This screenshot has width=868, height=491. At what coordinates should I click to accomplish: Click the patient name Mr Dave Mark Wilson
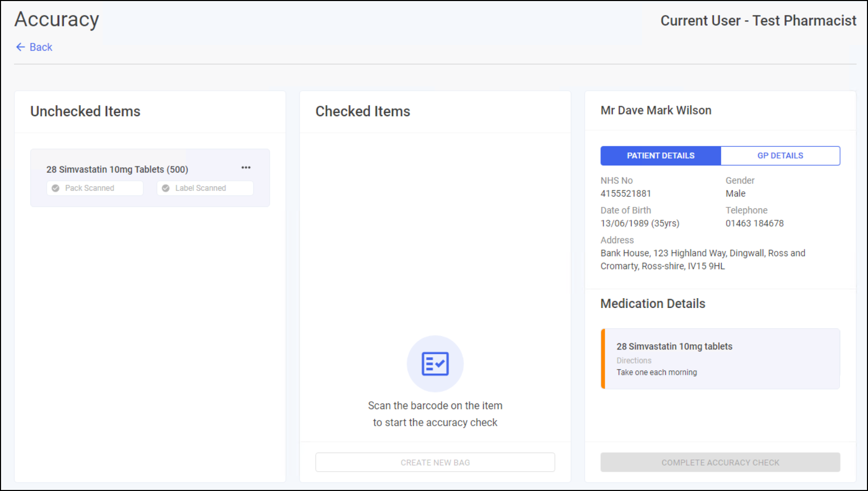[x=655, y=110]
